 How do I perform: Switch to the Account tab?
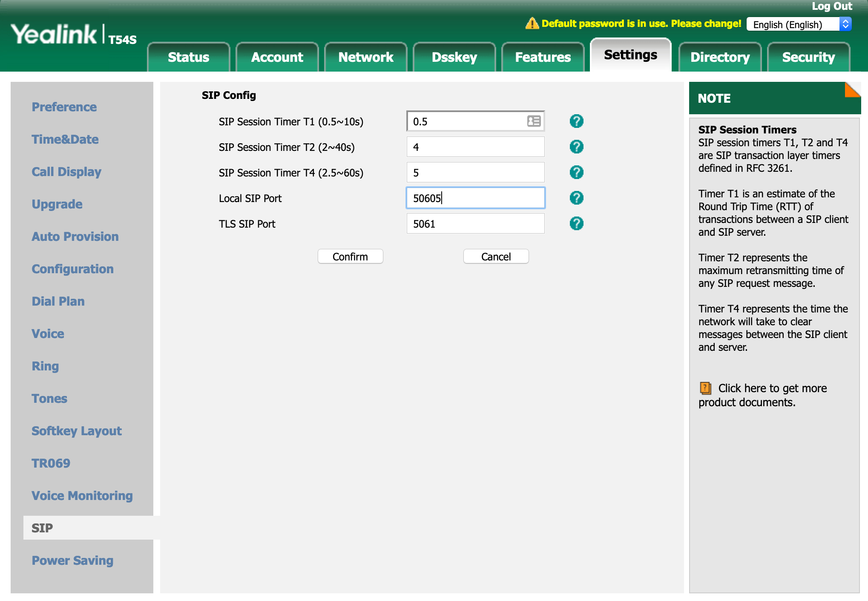(277, 57)
